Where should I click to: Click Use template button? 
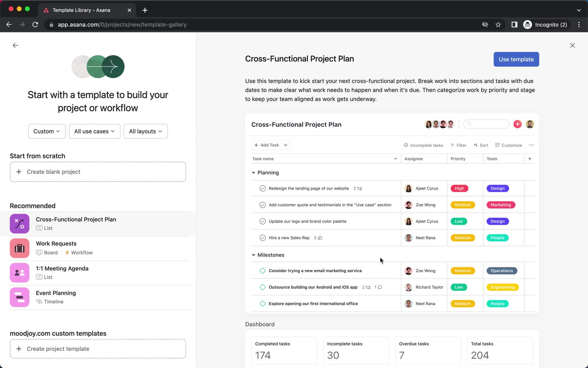point(516,59)
